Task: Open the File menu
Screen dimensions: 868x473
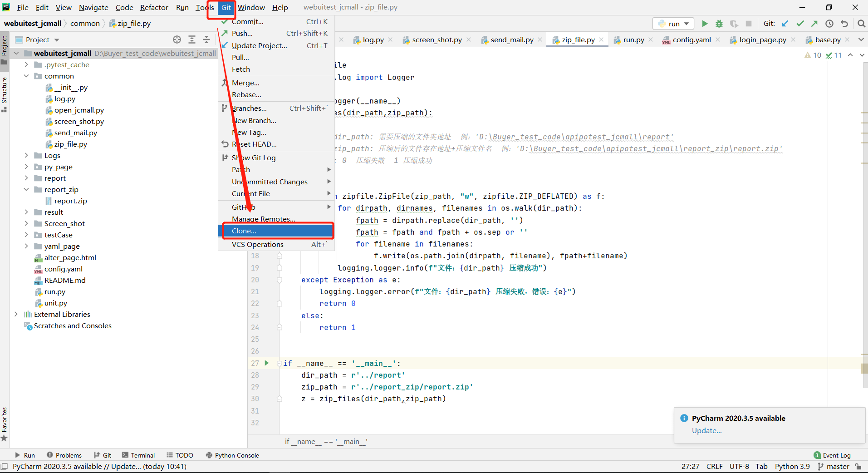Action: click(23, 7)
